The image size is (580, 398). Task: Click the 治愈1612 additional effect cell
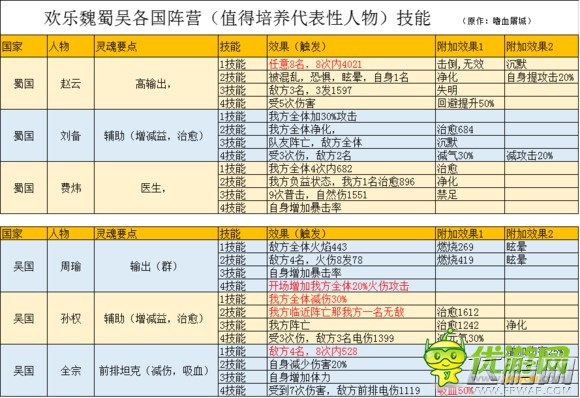(x=470, y=312)
